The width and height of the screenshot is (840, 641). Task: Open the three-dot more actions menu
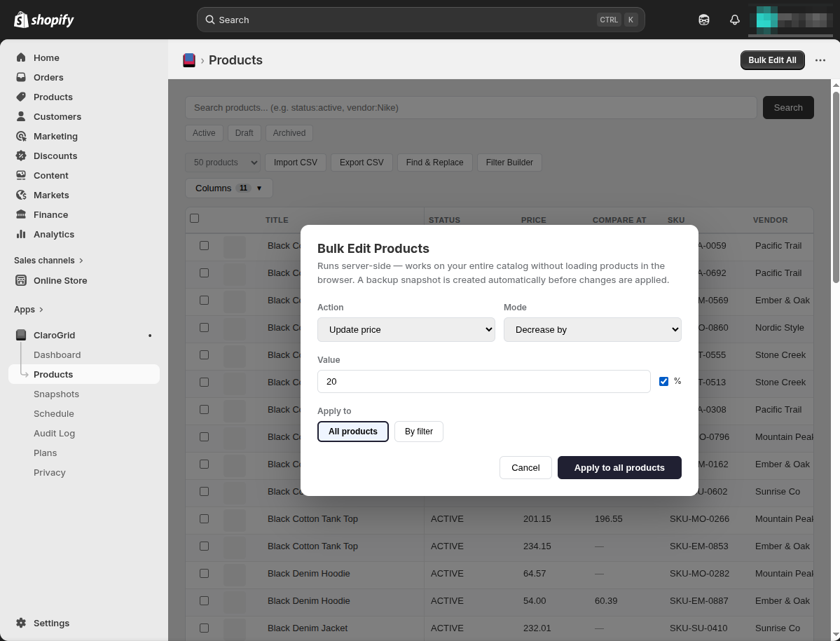(x=820, y=60)
